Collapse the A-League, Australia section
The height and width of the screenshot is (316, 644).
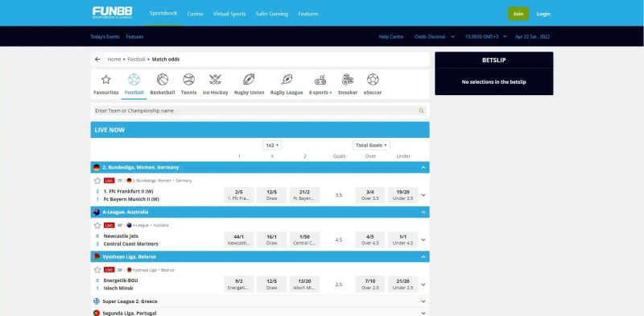click(423, 212)
